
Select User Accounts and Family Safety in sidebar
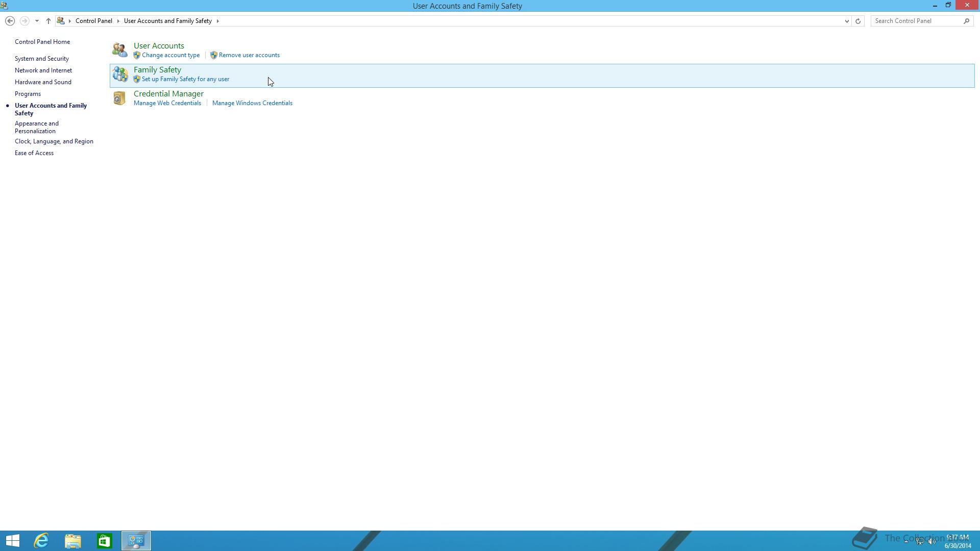tap(51, 109)
